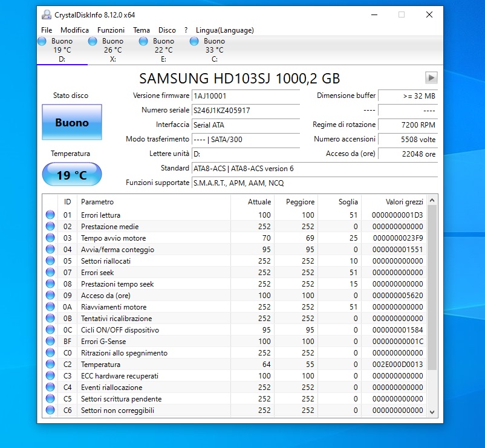Click the Funzioni supportate field
The image size is (485, 448).
(314, 183)
